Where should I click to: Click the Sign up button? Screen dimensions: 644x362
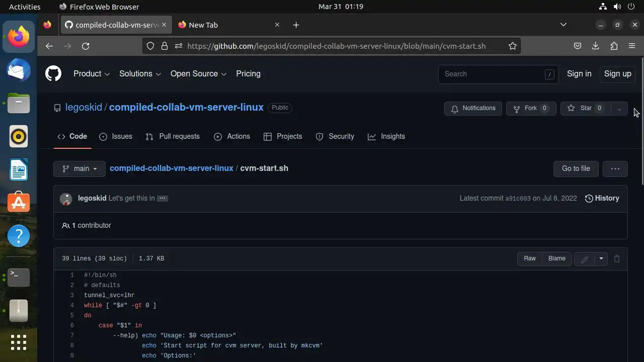click(617, 73)
